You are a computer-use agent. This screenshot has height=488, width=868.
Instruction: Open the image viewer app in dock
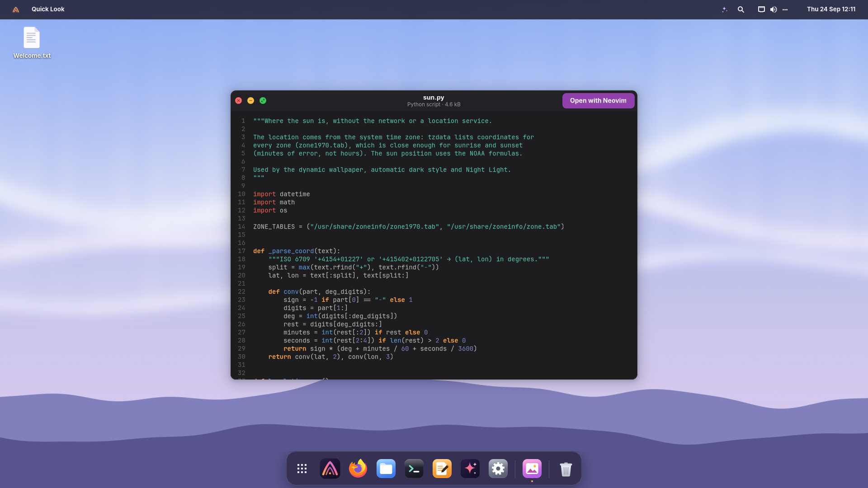point(532,469)
